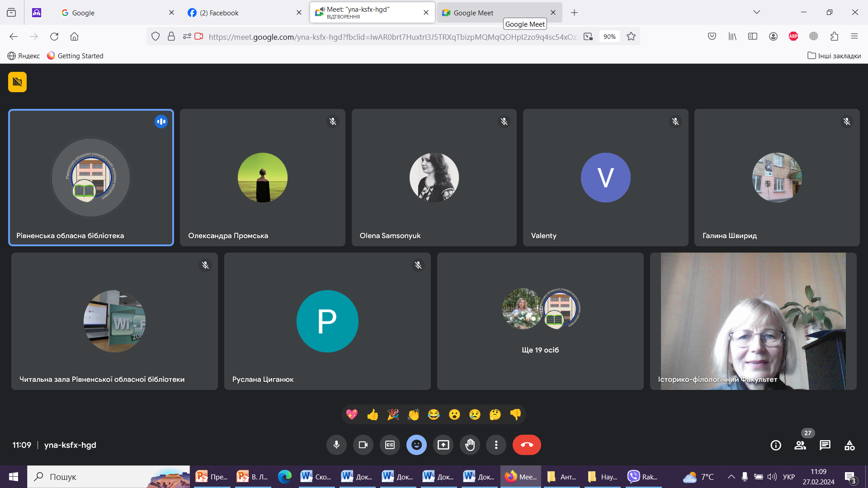Image resolution: width=868 pixels, height=488 pixels.
Task: Open the Firefox account icon
Action: (x=773, y=37)
